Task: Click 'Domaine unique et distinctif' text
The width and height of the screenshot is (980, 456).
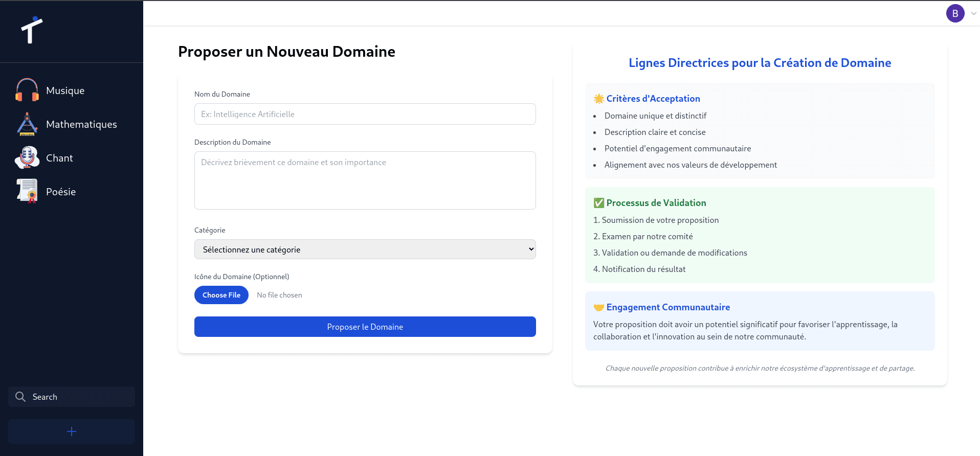Action: pos(655,116)
